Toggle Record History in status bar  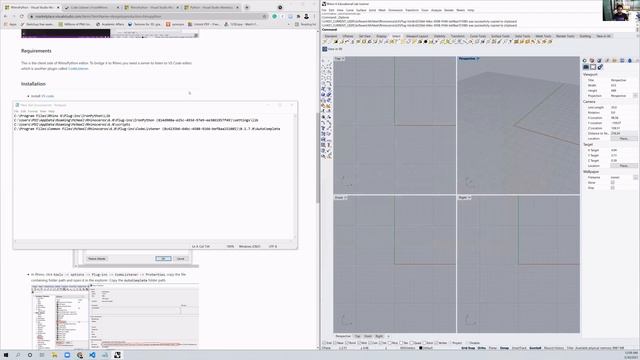(x=554, y=348)
